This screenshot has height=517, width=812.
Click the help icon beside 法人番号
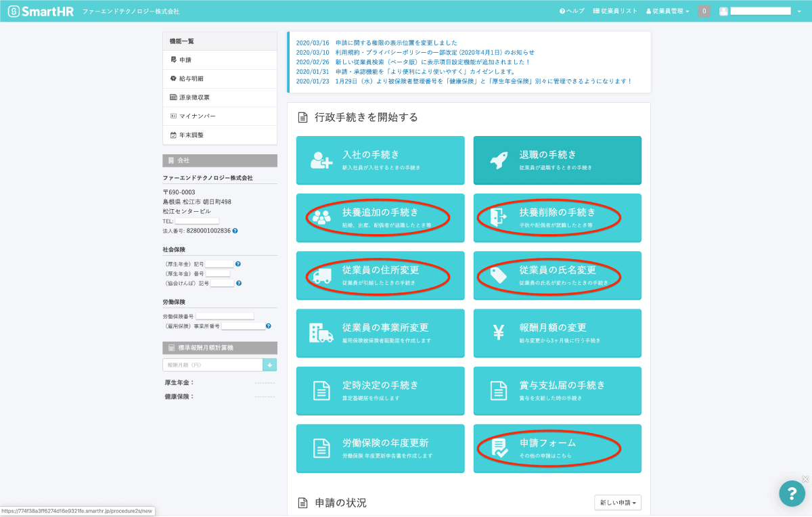point(235,231)
